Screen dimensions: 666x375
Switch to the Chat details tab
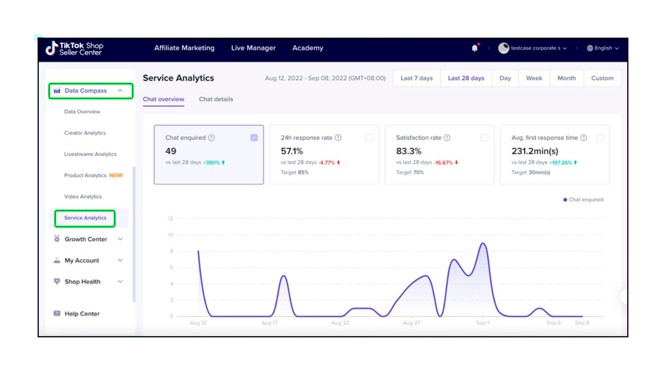pyautogui.click(x=216, y=99)
